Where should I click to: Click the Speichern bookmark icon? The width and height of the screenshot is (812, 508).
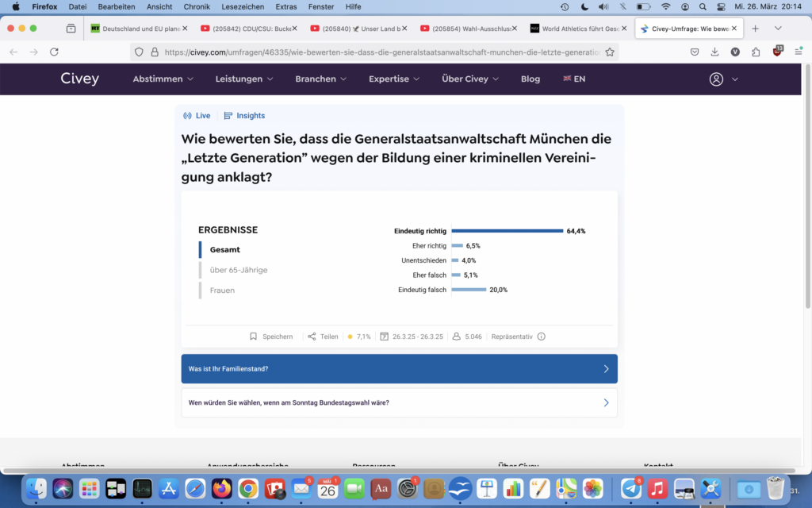254,337
